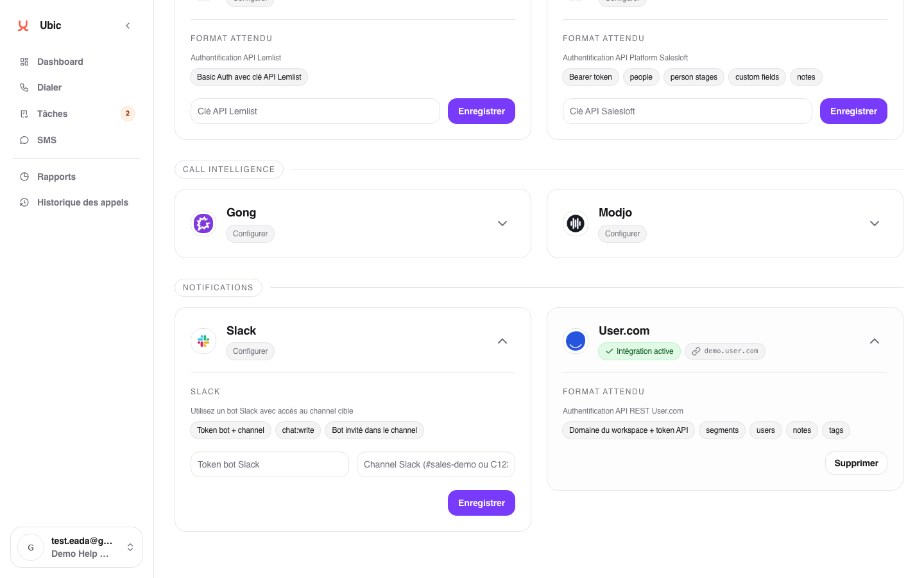The image size is (924, 578).
Task: Click the User.com blue logo
Action: (x=576, y=341)
